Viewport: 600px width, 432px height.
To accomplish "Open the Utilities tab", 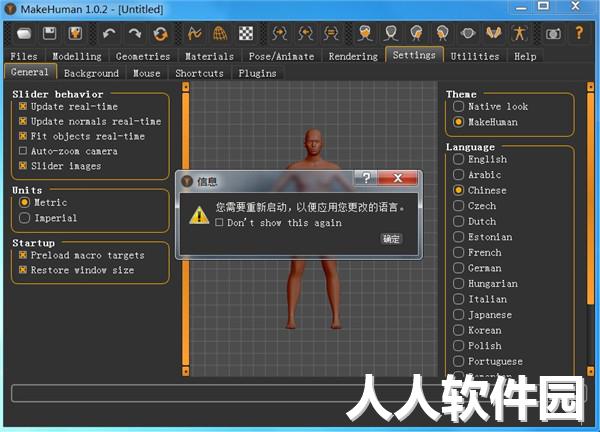I will coord(475,56).
